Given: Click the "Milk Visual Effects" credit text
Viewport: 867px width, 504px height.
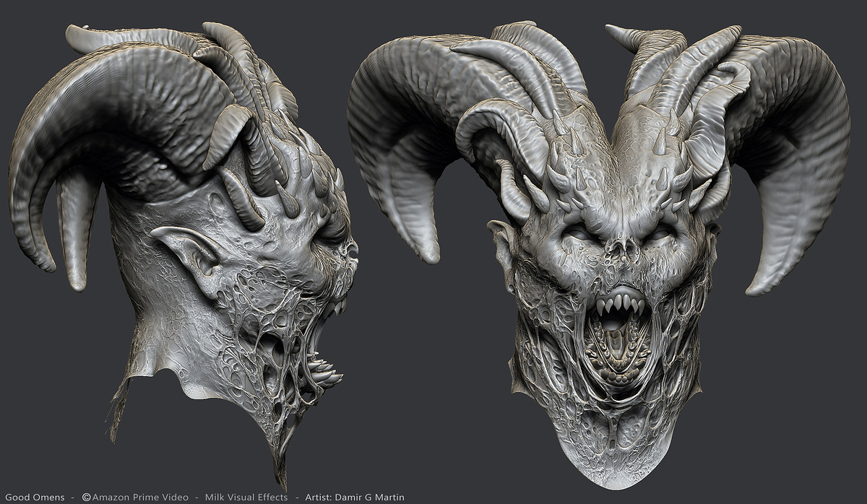Looking at the screenshot, I should click(x=246, y=497).
